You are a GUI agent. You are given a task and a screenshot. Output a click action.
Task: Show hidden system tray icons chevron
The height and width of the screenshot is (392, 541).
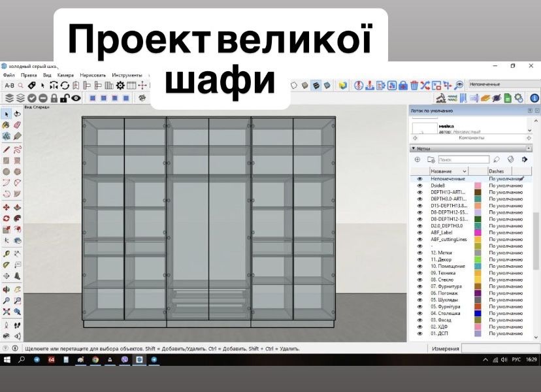pyautogui.click(x=485, y=360)
